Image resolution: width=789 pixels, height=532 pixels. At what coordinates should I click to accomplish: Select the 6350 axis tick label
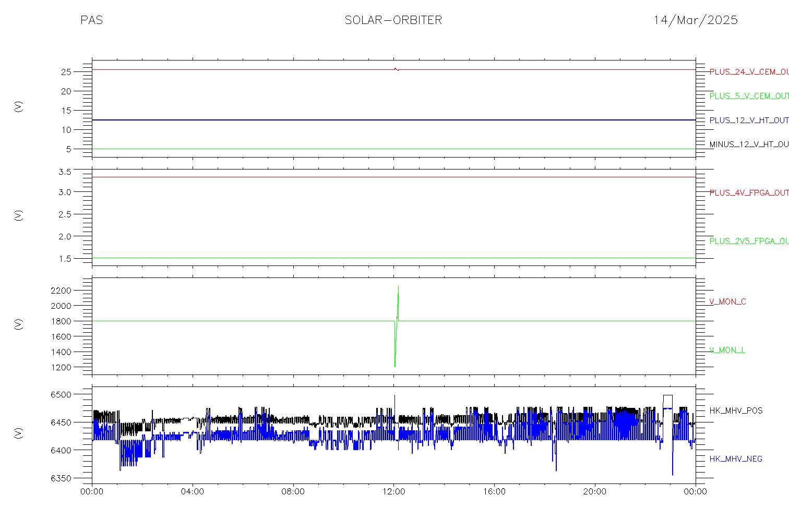(x=61, y=478)
